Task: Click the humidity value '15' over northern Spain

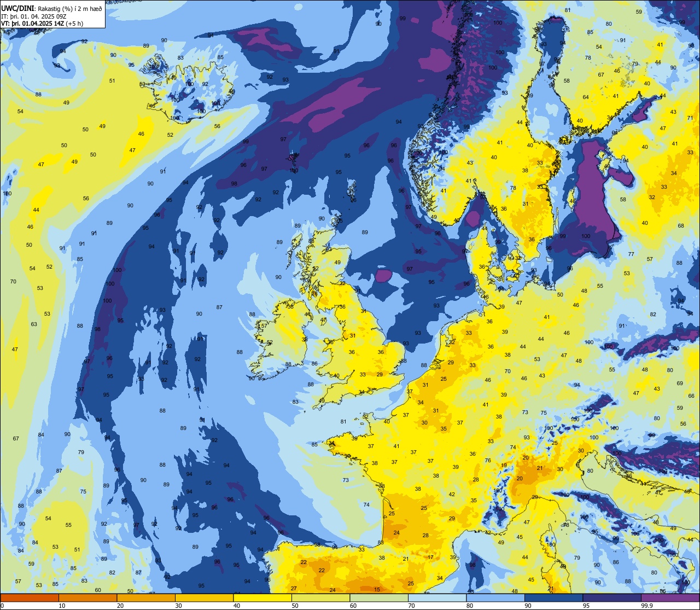Action: (x=377, y=589)
